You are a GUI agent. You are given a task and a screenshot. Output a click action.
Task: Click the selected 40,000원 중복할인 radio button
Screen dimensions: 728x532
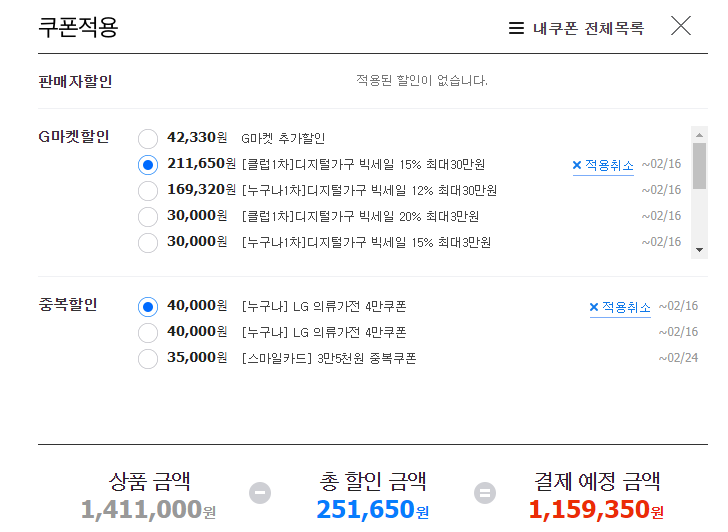click(148, 306)
